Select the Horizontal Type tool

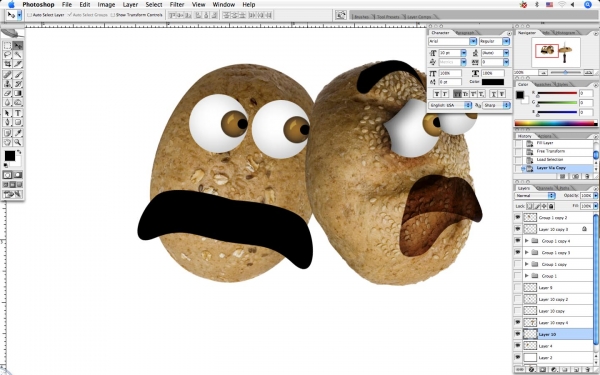(18, 113)
